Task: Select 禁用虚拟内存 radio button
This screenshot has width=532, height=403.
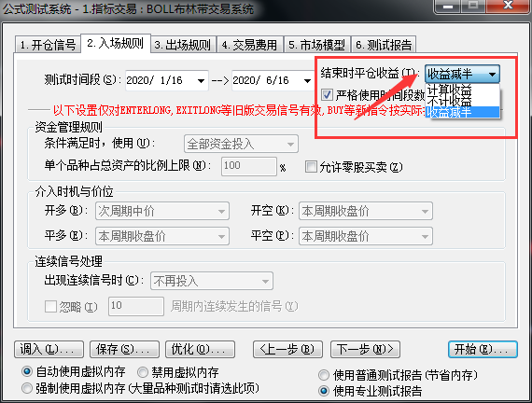Action: (143, 372)
